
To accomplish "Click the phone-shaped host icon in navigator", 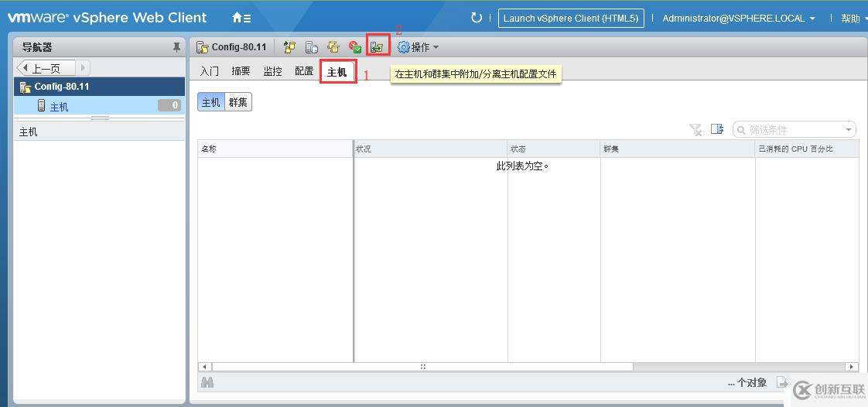I will point(41,106).
